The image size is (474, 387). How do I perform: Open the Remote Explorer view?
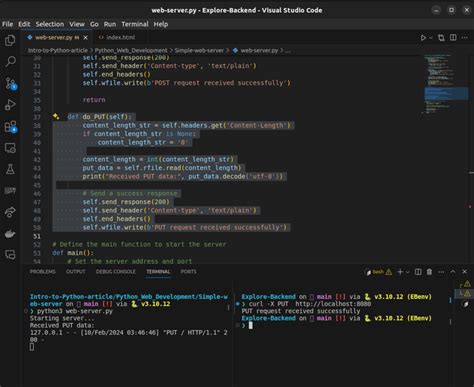point(10,148)
